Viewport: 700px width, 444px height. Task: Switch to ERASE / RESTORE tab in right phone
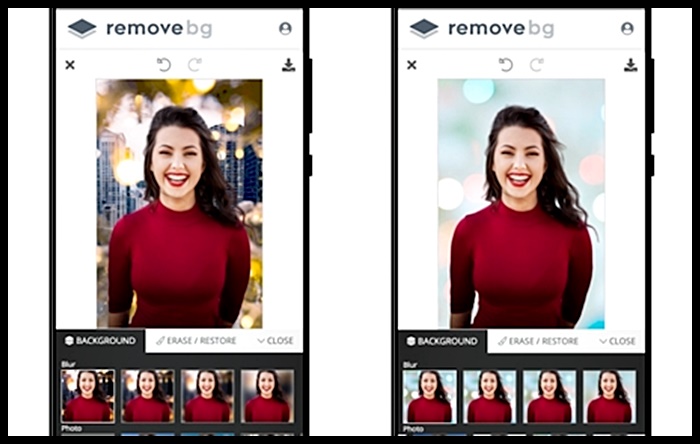pyautogui.click(x=538, y=341)
